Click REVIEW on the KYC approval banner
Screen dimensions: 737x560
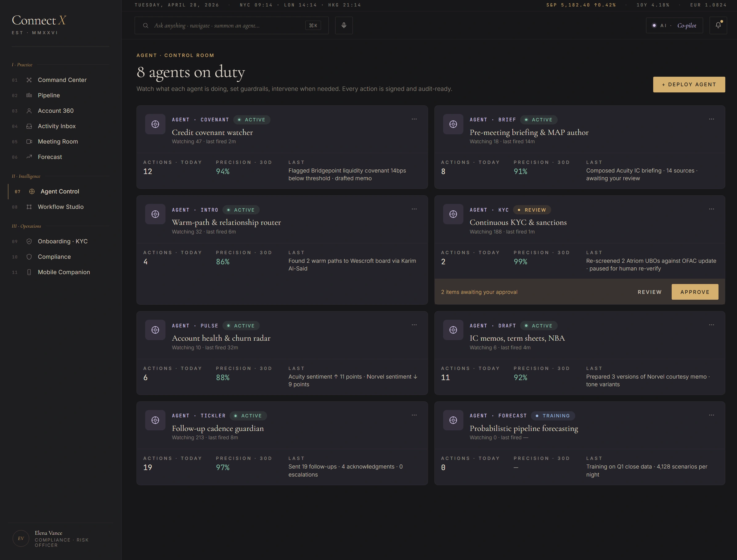click(649, 292)
